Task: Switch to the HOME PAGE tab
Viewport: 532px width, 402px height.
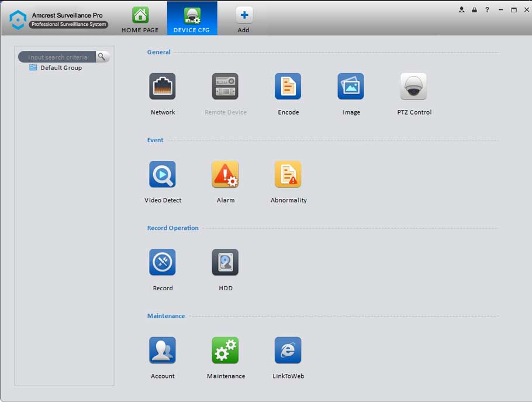Action: point(140,19)
